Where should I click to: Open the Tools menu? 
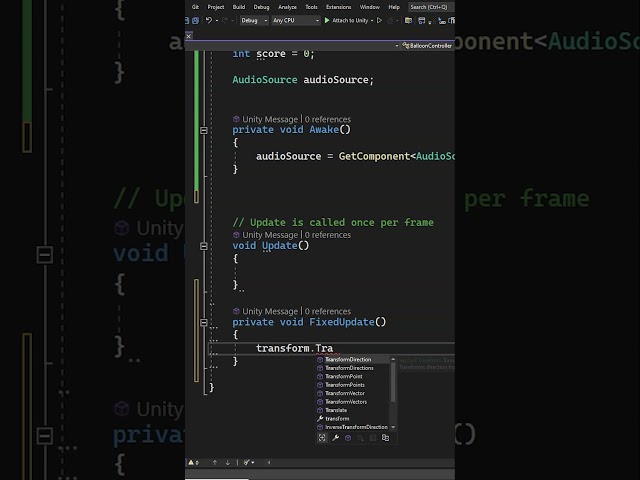311,7
